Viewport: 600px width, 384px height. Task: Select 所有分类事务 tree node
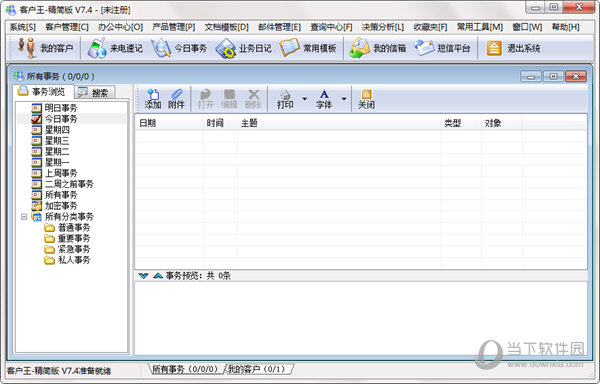click(x=69, y=217)
